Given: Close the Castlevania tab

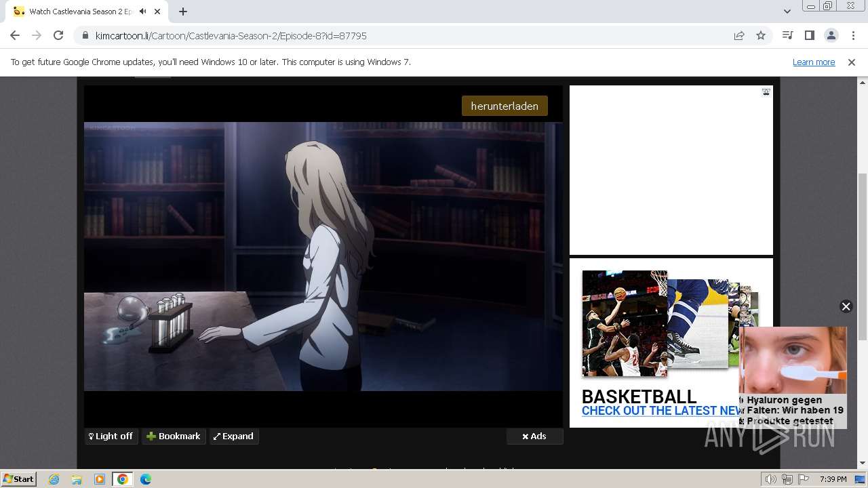Looking at the screenshot, I should (x=158, y=12).
